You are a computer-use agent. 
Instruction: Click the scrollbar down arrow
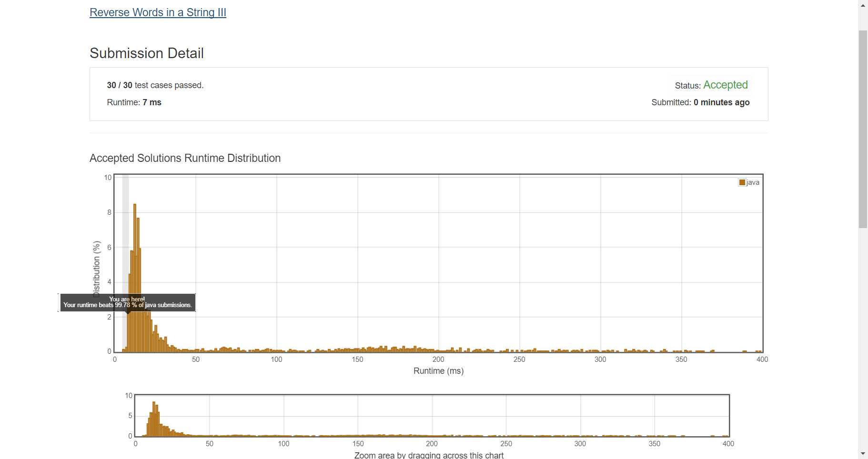863,454
